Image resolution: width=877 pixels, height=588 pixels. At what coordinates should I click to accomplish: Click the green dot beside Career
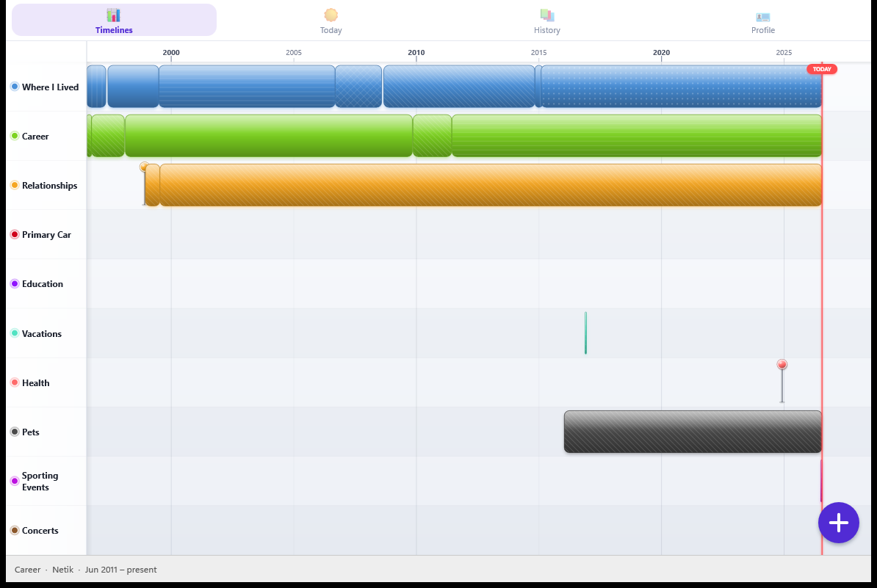point(15,136)
